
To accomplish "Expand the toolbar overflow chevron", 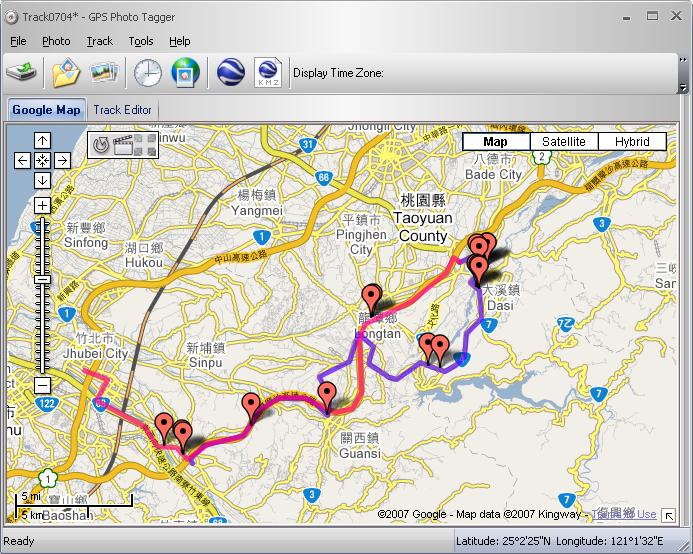I will point(683,60).
